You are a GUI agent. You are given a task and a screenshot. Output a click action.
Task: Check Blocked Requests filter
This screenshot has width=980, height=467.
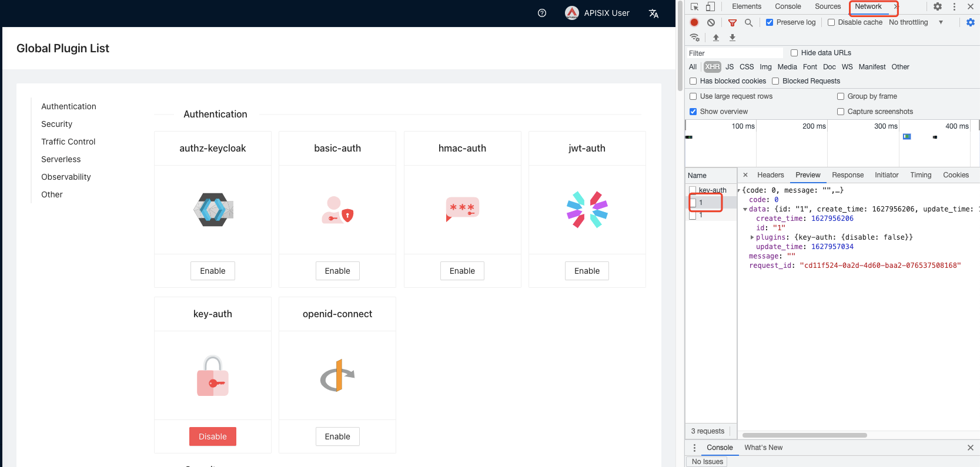pyautogui.click(x=775, y=81)
